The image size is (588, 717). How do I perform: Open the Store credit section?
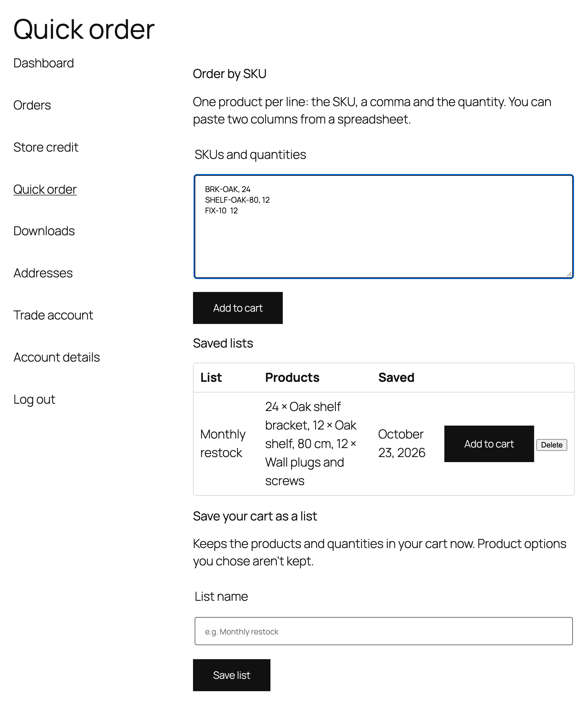click(46, 147)
